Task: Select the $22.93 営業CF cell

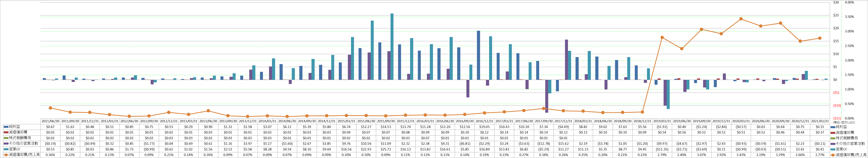Action: coord(366,149)
